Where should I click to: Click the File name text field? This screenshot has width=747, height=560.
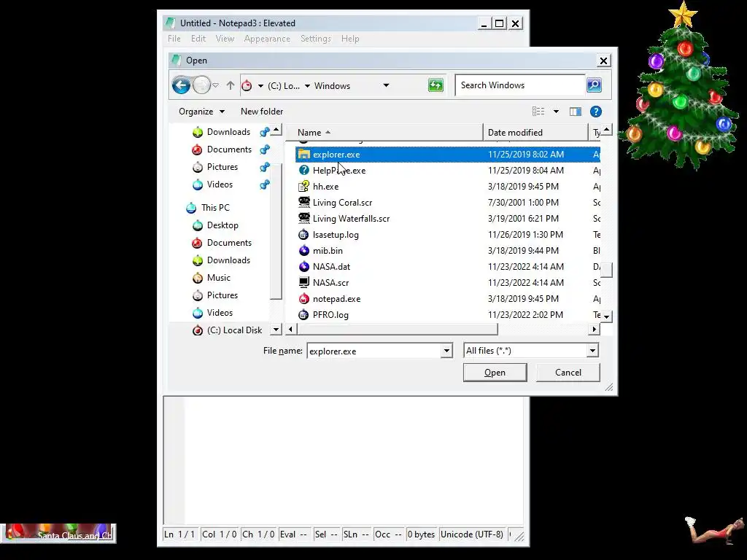click(374, 351)
